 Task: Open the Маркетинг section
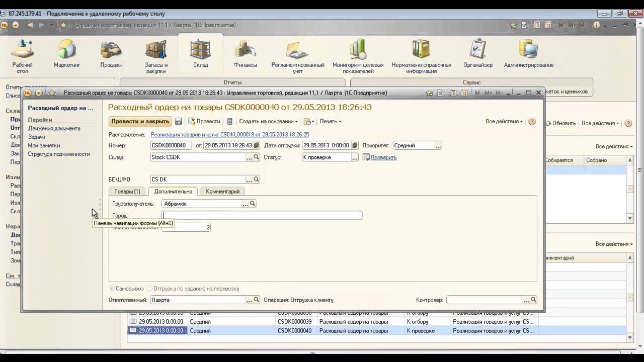coord(67,53)
